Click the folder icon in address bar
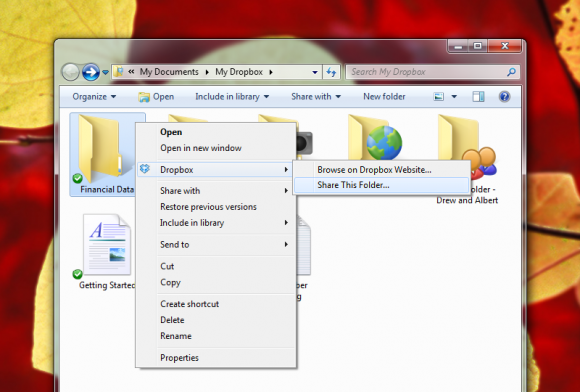The image size is (580, 392). [118, 71]
